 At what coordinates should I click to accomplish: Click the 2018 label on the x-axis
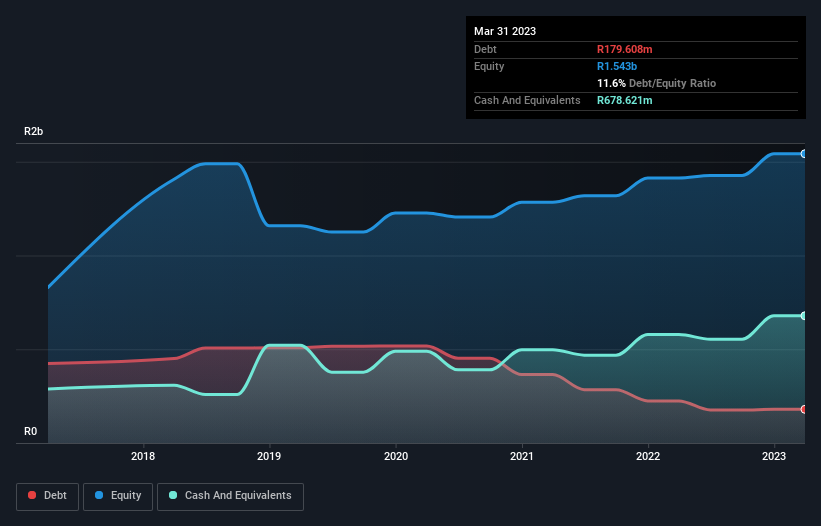click(144, 456)
